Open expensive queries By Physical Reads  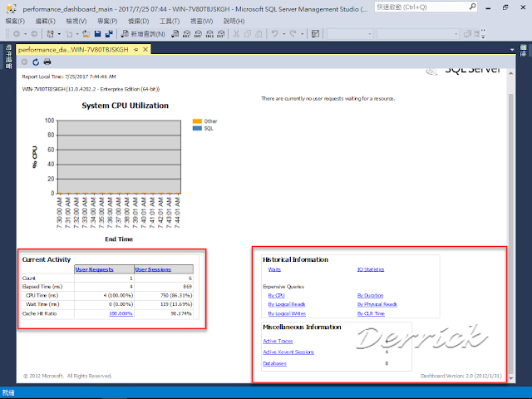(377, 304)
